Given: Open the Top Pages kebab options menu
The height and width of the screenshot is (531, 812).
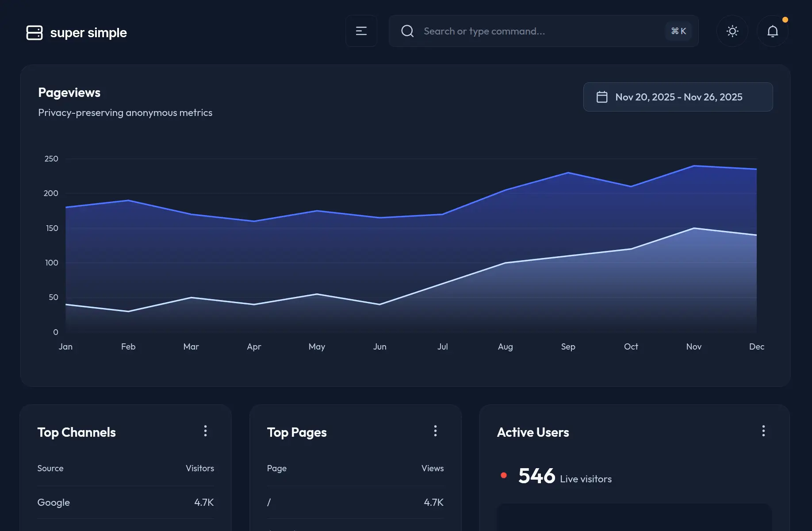Looking at the screenshot, I should tap(436, 431).
